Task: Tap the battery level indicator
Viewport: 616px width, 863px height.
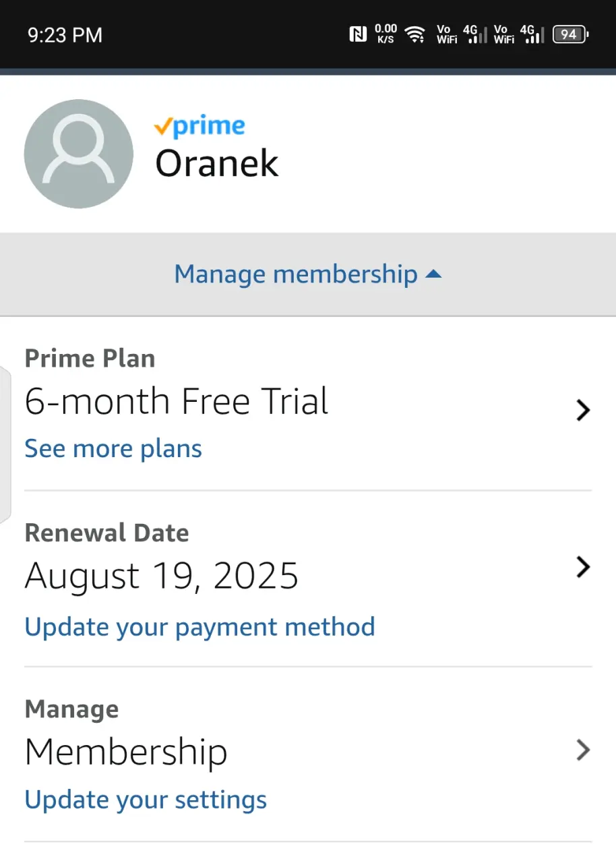Action: pos(571,34)
